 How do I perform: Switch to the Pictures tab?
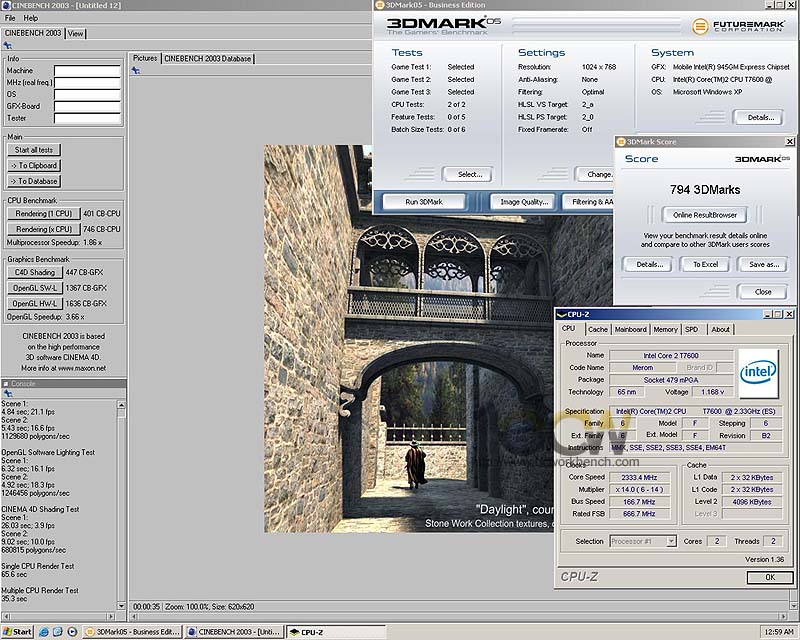coord(145,58)
